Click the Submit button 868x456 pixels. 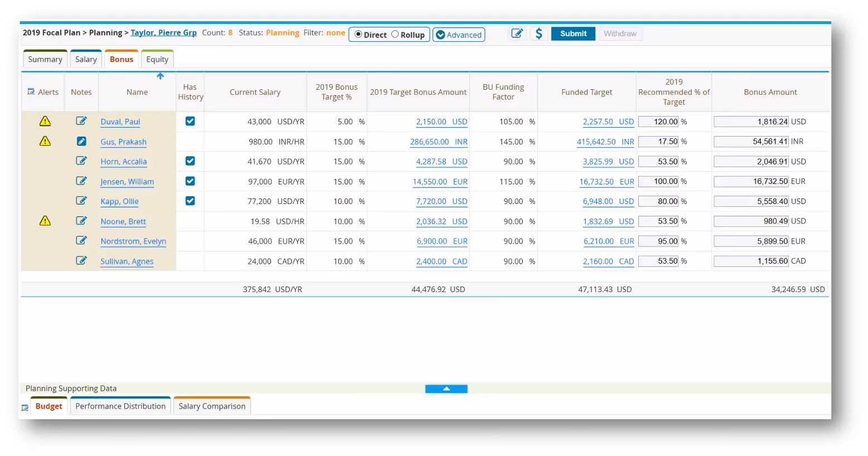coord(573,33)
